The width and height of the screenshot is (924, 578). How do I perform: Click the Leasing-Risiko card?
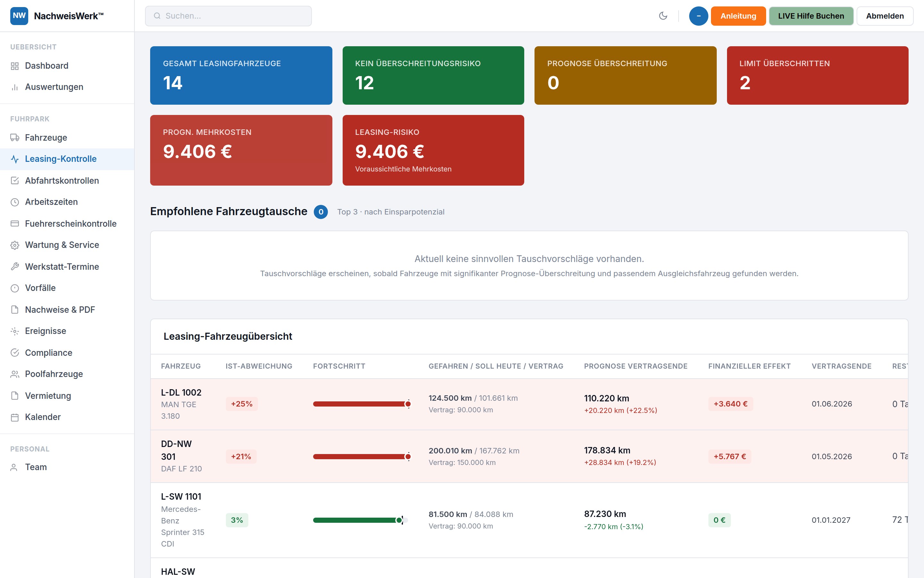click(433, 150)
